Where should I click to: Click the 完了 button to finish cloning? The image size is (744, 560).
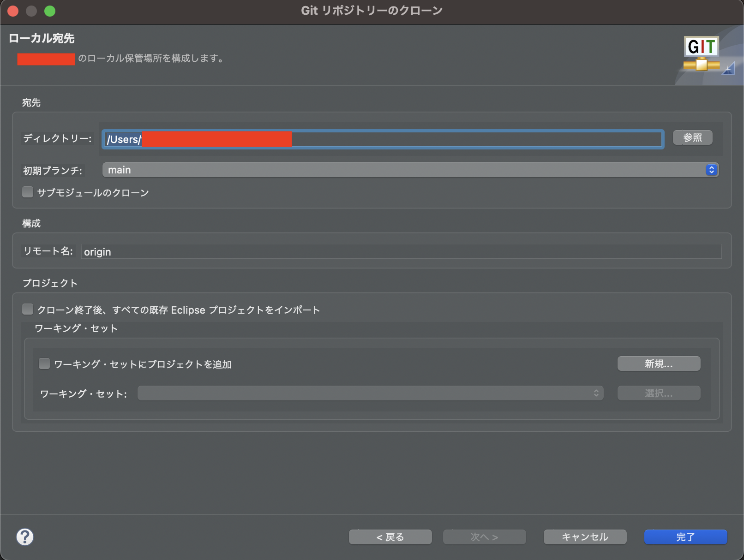pos(685,536)
